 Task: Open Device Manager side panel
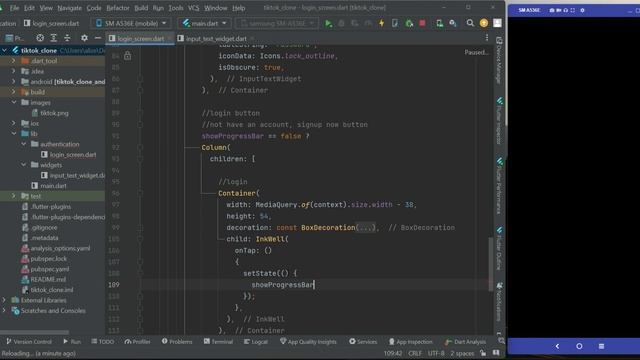(499, 60)
